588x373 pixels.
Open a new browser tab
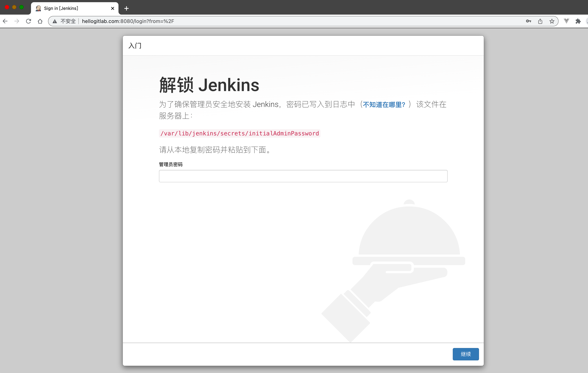coord(126,8)
